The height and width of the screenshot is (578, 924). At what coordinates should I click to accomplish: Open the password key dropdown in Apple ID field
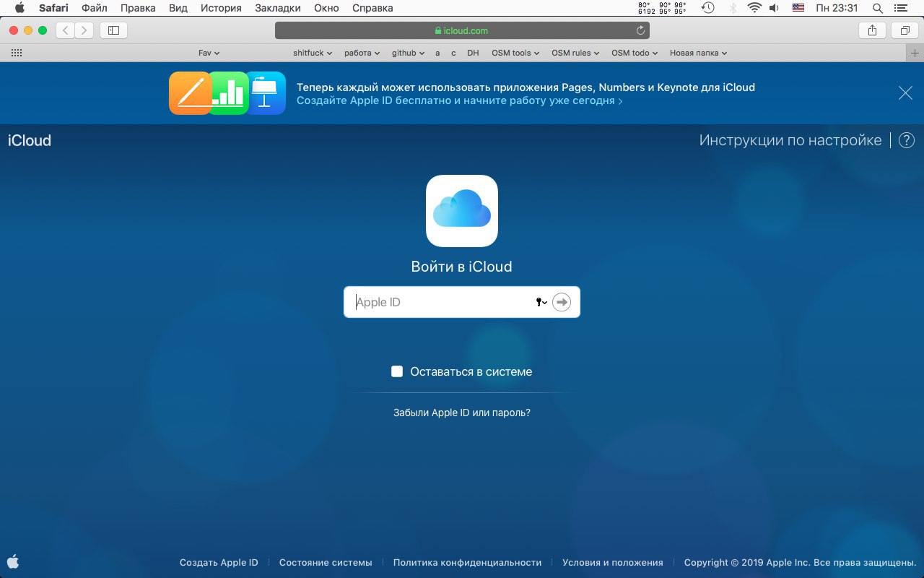coord(541,302)
